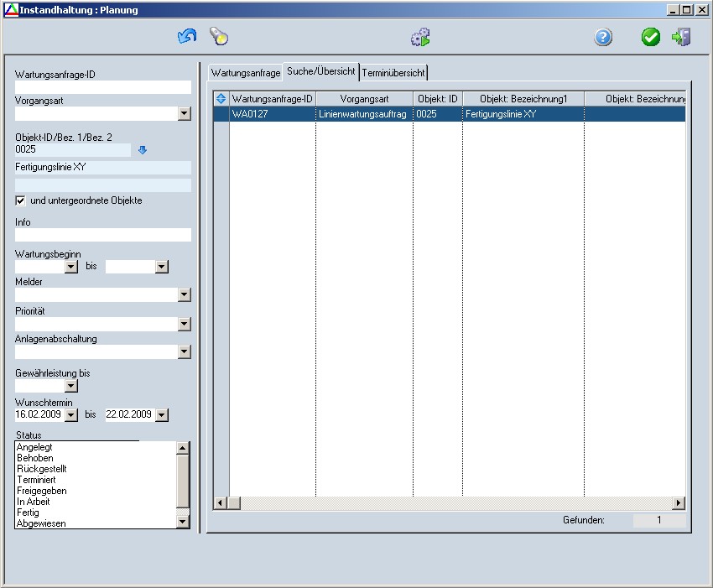The width and height of the screenshot is (713, 588).
Task: Click the sort icon in table header corner
Action: coord(221,99)
